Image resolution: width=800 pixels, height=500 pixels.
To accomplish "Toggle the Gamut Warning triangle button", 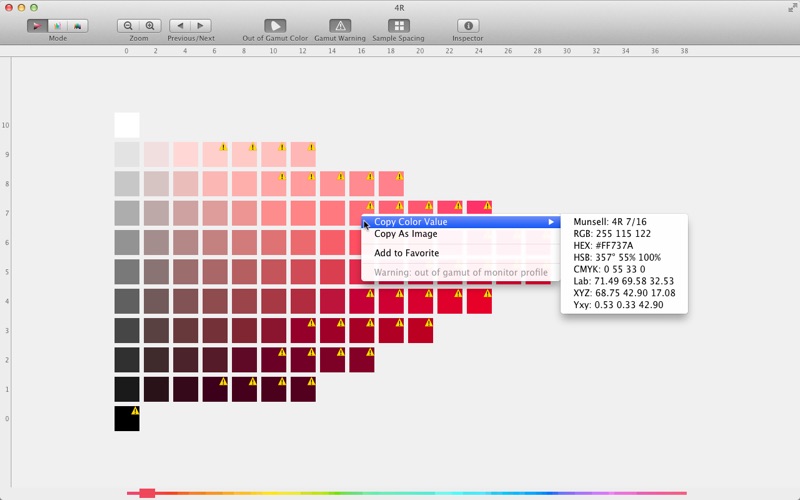I will (x=340, y=26).
